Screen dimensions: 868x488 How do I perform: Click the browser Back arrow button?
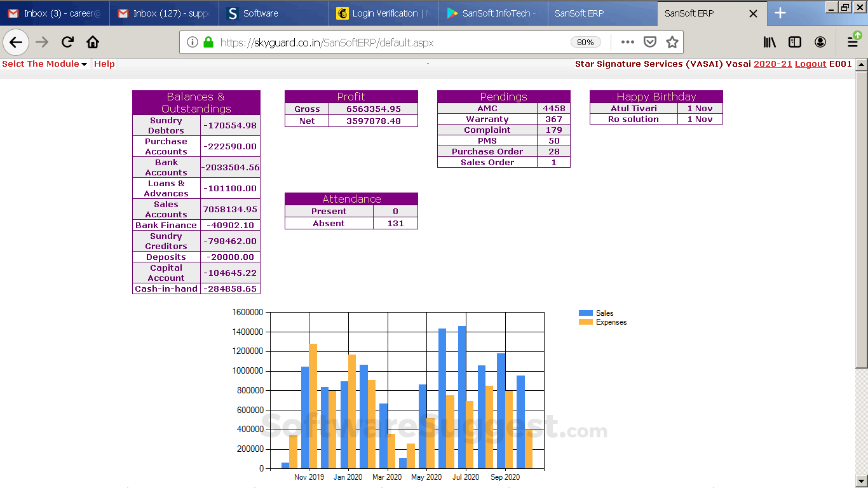16,43
